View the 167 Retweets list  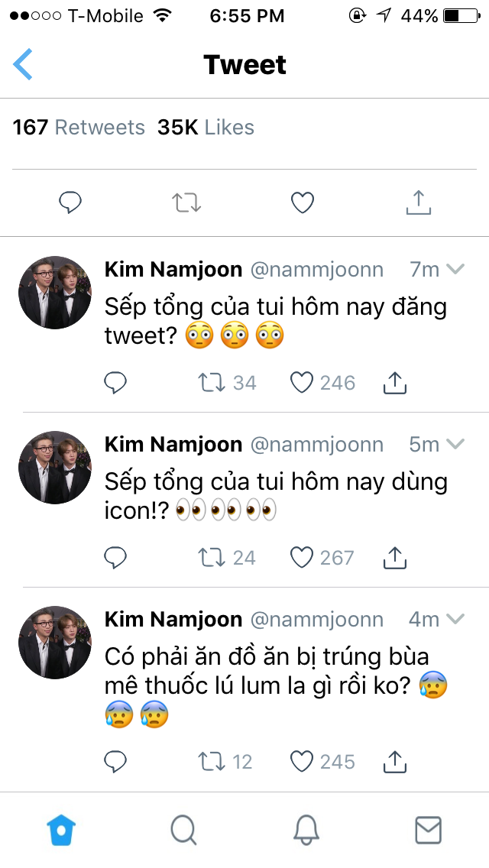(x=79, y=128)
